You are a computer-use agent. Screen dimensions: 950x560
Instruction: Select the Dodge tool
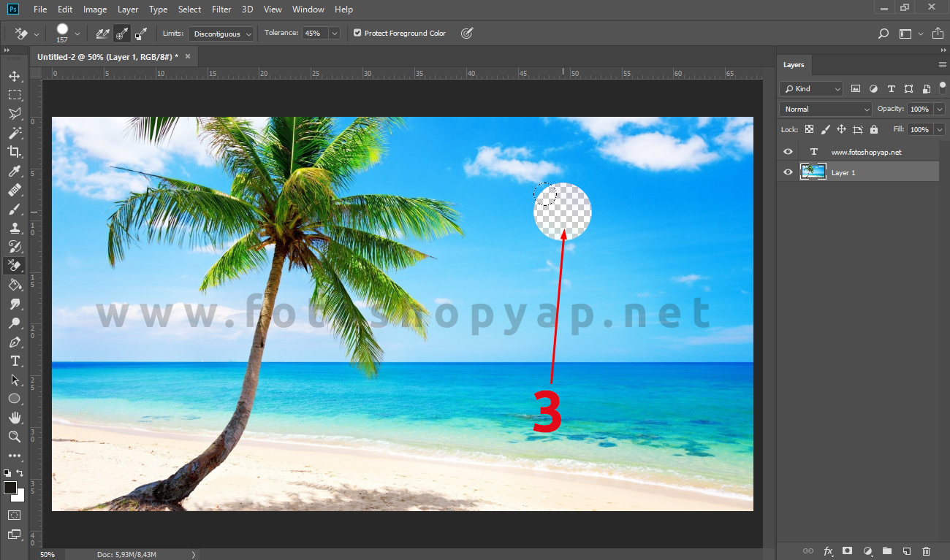pos(14,323)
